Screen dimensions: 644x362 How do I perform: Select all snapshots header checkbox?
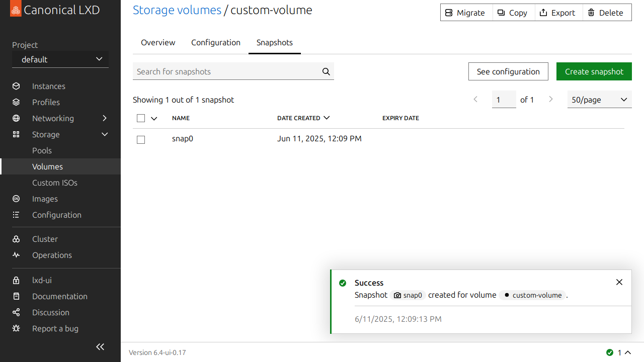(141, 118)
